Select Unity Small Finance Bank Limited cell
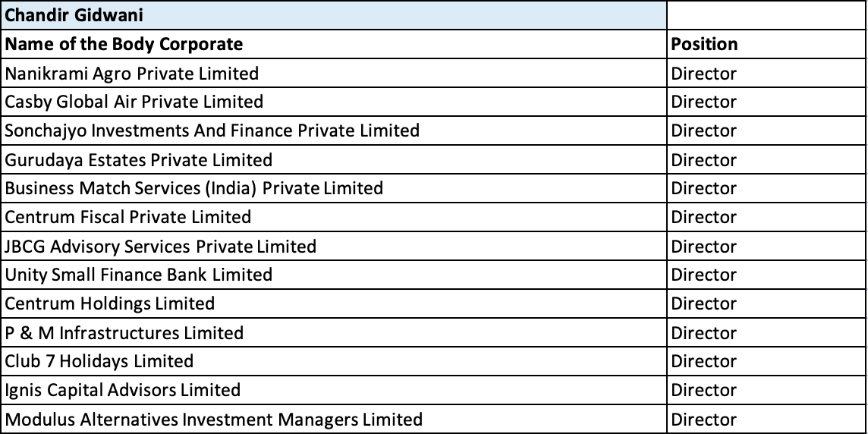This screenshot has height=434, width=868. click(x=333, y=275)
